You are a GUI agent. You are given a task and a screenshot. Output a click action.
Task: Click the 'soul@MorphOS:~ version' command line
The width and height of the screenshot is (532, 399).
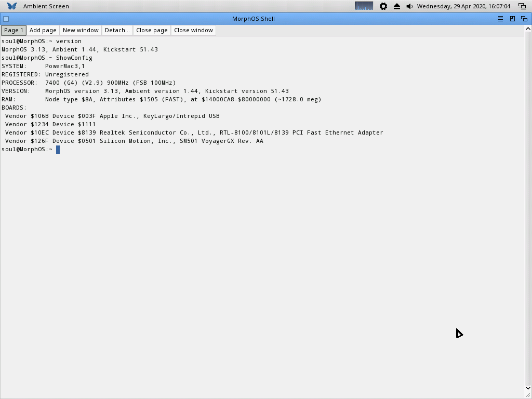[x=42, y=41]
